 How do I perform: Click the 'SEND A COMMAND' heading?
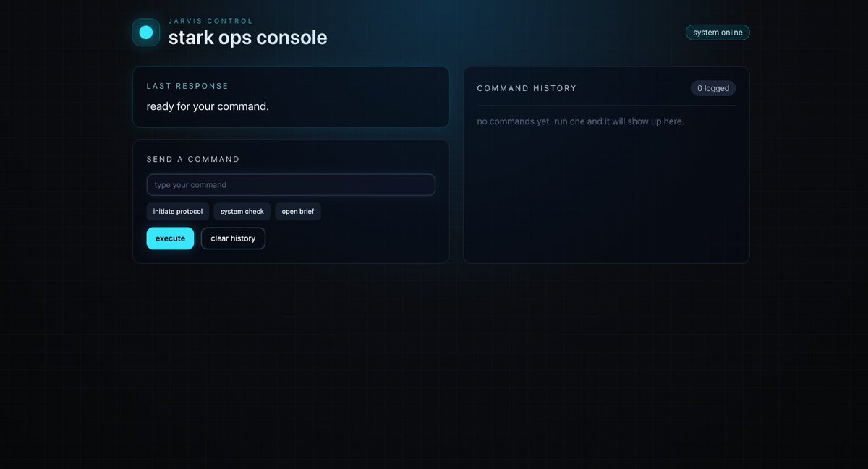point(193,159)
